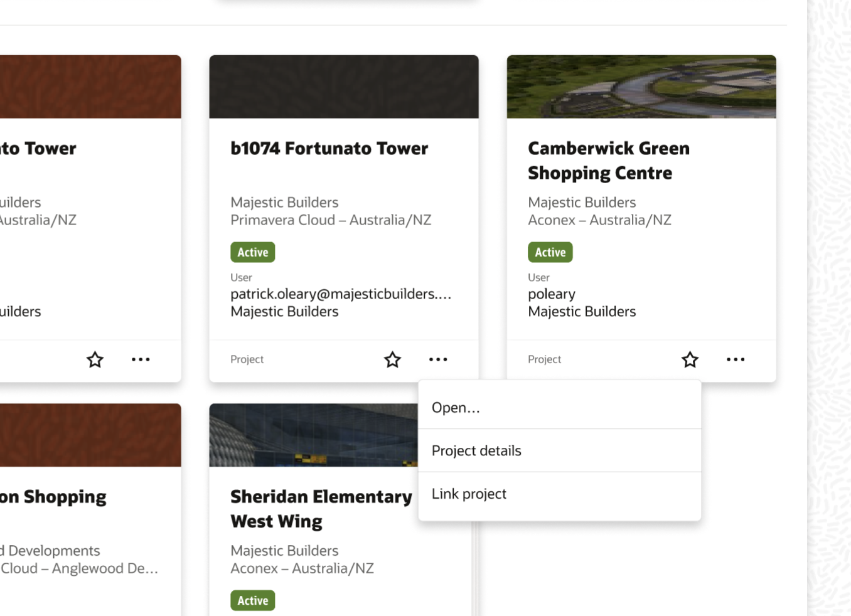Choose Open... from the context menu

[x=560, y=408]
